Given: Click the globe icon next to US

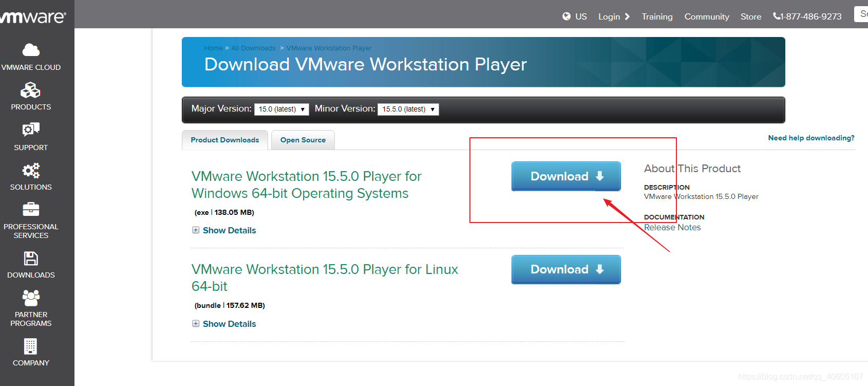Looking at the screenshot, I should pos(567,16).
